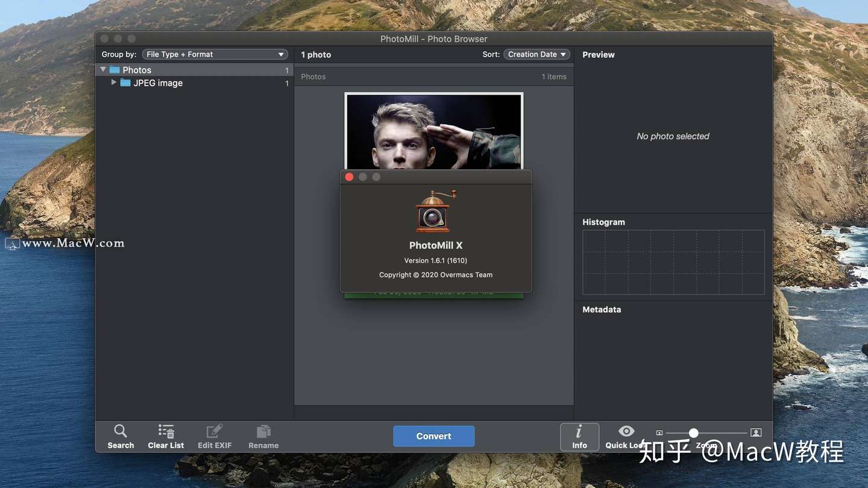This screenshot has height=488, width=868.
Task: Click the saluting man photo thumbnail
Action: coord(434,131)
